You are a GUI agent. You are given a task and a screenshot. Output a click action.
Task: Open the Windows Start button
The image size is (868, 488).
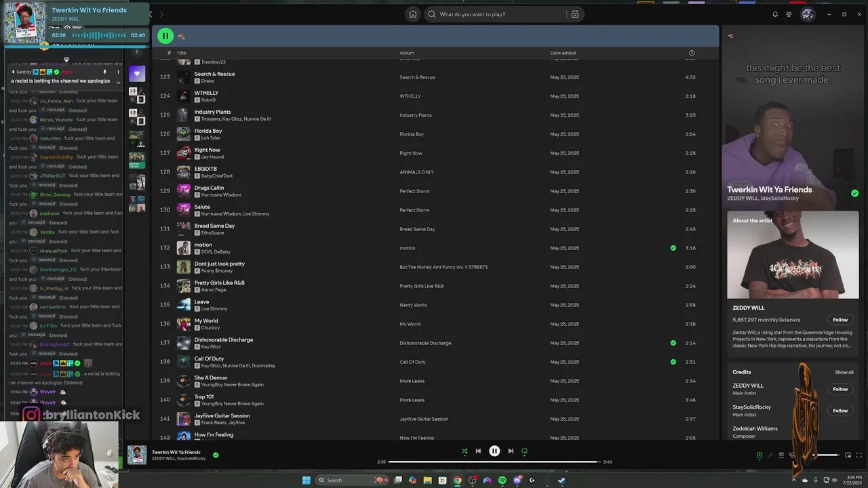pos(306,480)
